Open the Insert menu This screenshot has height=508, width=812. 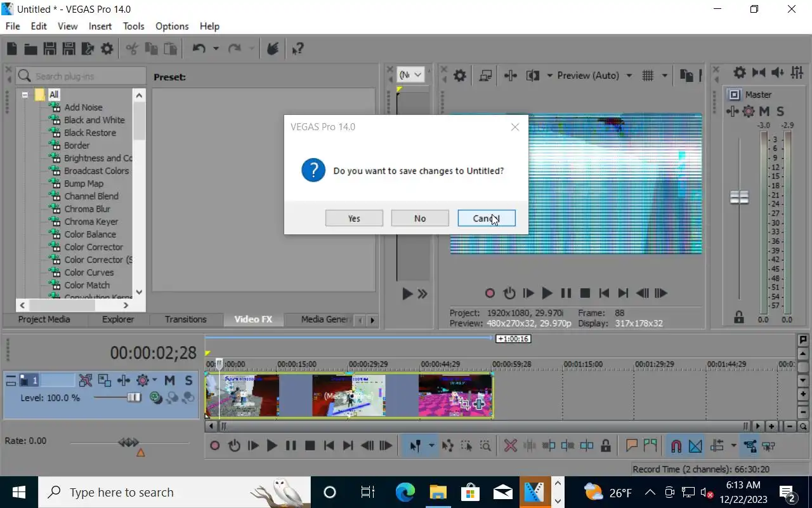point(100,26)
